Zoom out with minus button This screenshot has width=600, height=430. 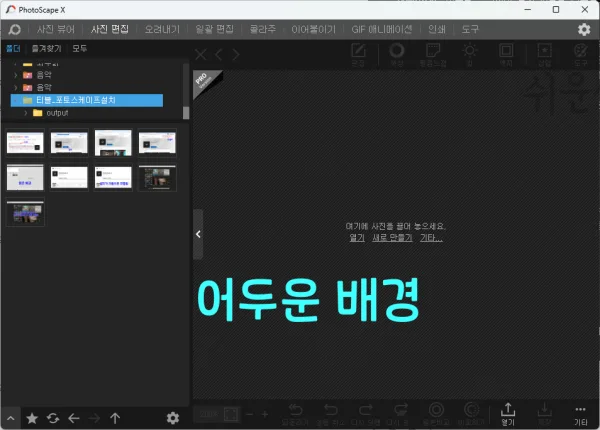click(249, 414)
